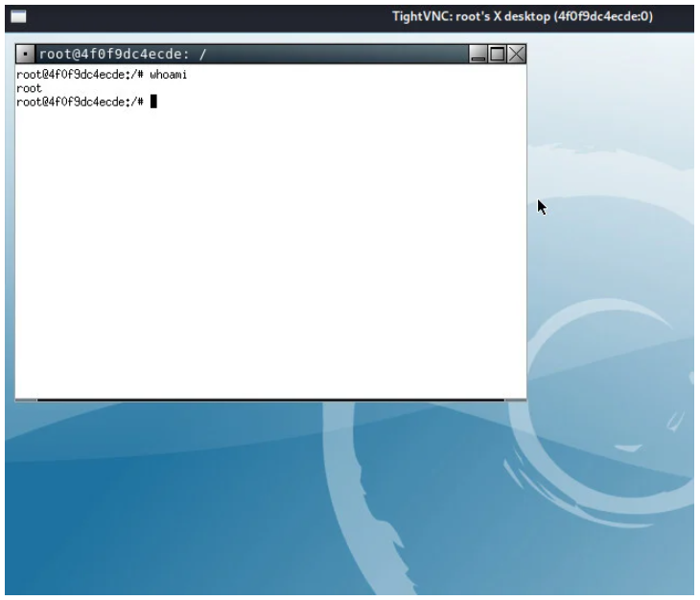The height and width of the screenshot is (600, 700).
Task: Close the root@4f0f9dc4ecde terminal window
Action: [x=516, y=54]
